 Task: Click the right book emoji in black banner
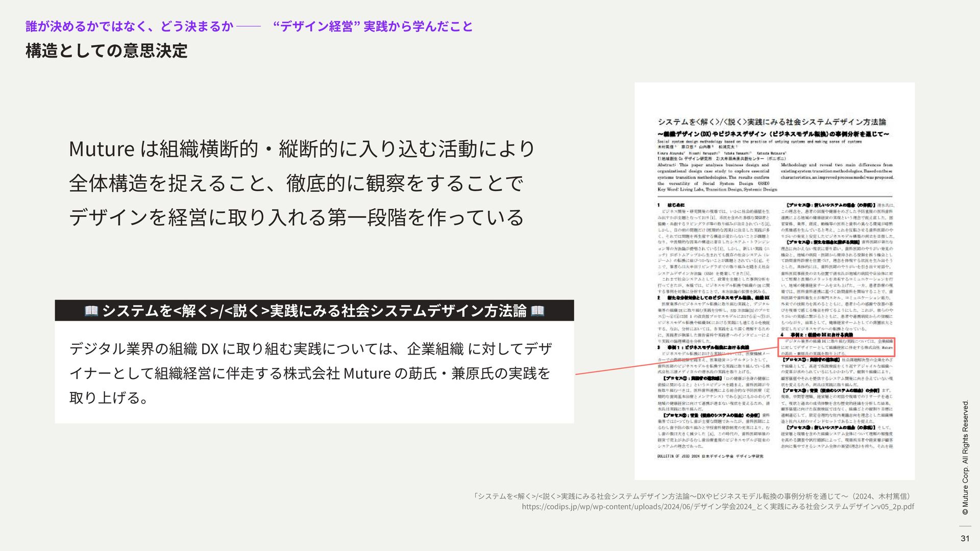[x=537, y=311]
